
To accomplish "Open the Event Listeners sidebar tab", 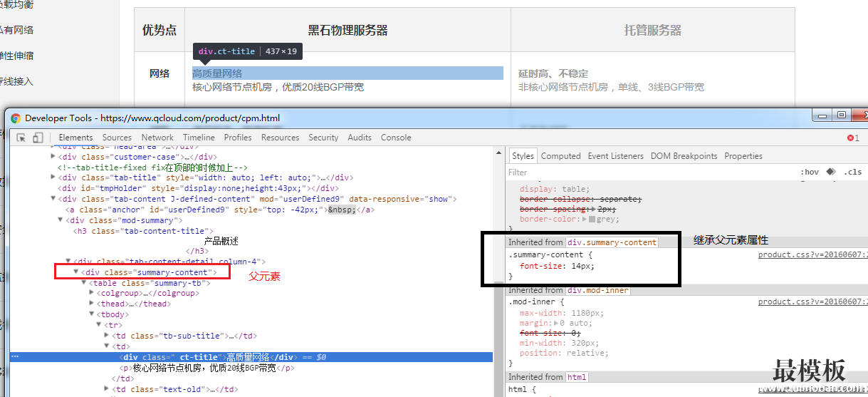I will click(615, 155).
